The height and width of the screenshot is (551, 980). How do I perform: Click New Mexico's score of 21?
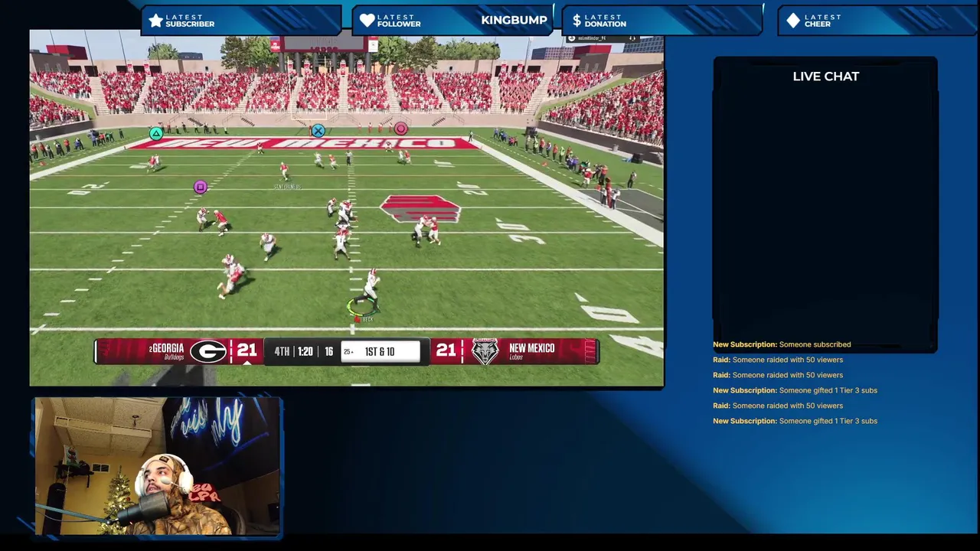click(x=446, y=350)
